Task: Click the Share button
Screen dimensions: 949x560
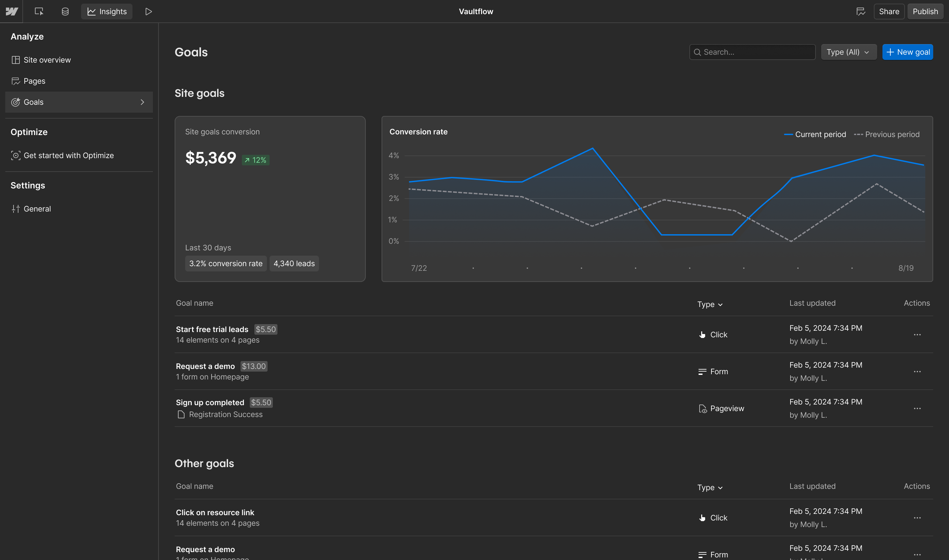Action: pyautogui.click(x=889, y=11)
